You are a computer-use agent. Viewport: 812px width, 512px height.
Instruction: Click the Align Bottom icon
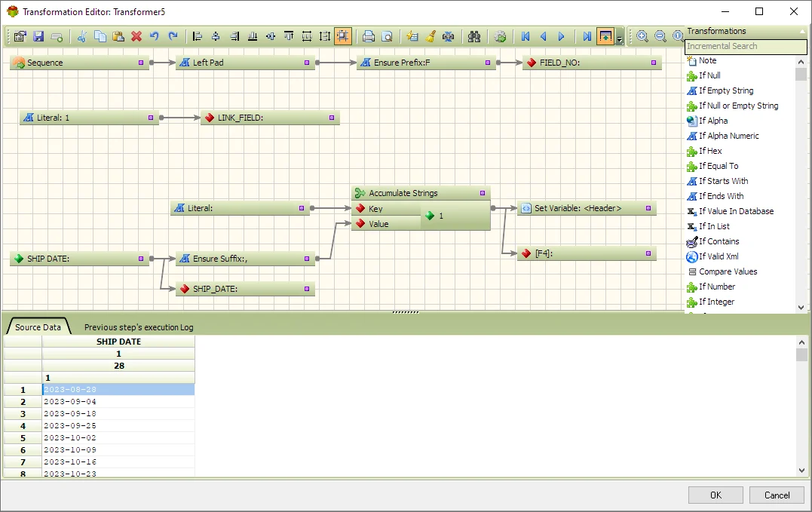253,36
